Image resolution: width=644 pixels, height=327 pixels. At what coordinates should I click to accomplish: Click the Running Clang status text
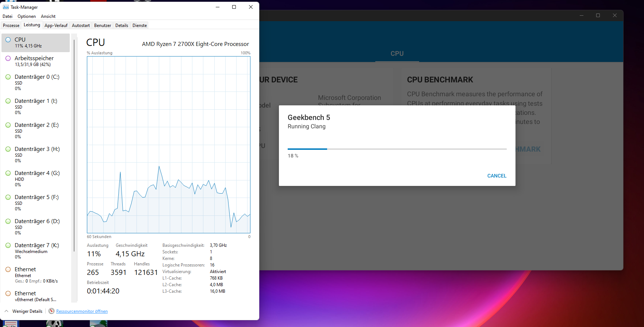point(307,126)
